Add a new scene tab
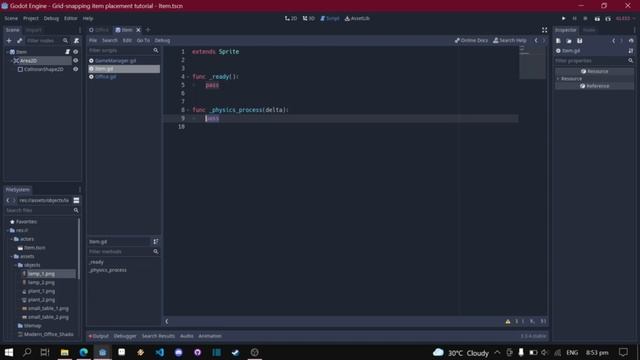 coord(148,30)
